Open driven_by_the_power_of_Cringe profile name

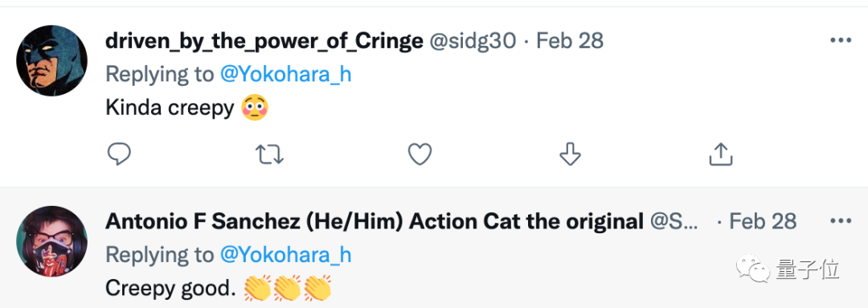pyautogui.click(x=264, y=41)
